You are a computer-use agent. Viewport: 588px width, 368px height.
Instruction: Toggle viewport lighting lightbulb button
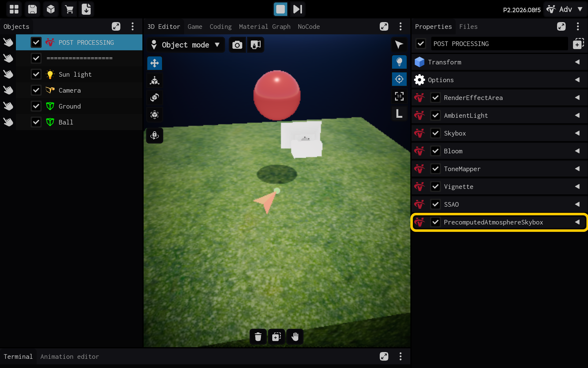coord(399,62)
